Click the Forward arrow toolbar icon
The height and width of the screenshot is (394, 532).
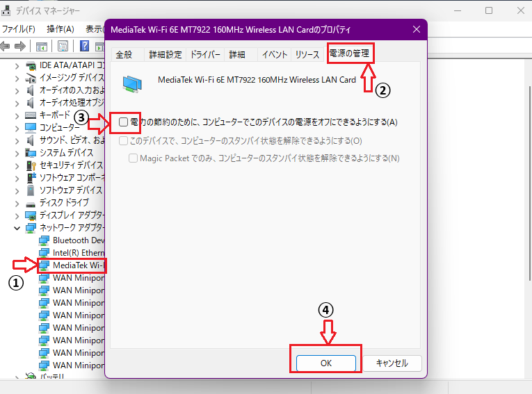coord(20,46)
